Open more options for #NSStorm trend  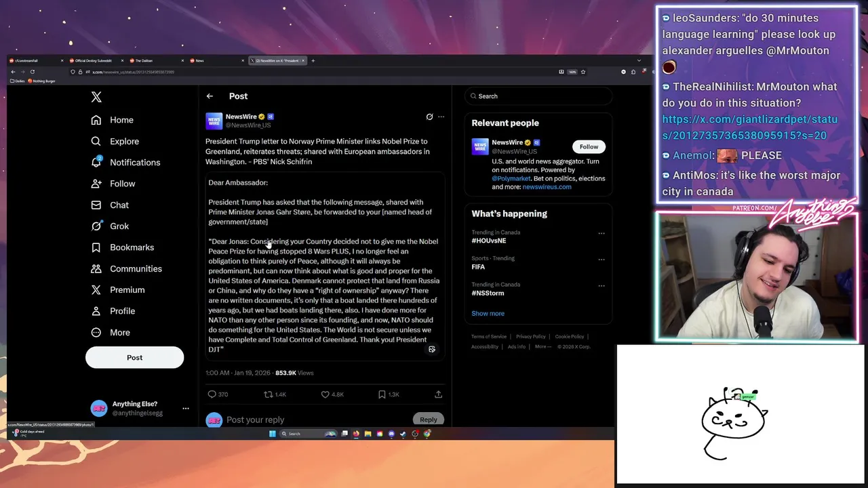[x=601, y=285]
